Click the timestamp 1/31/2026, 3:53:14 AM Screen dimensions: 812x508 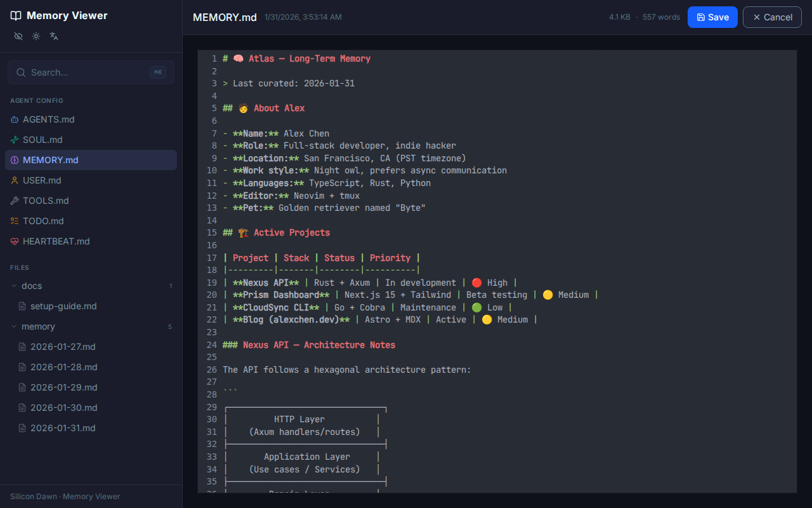click(x=302, y=17)
